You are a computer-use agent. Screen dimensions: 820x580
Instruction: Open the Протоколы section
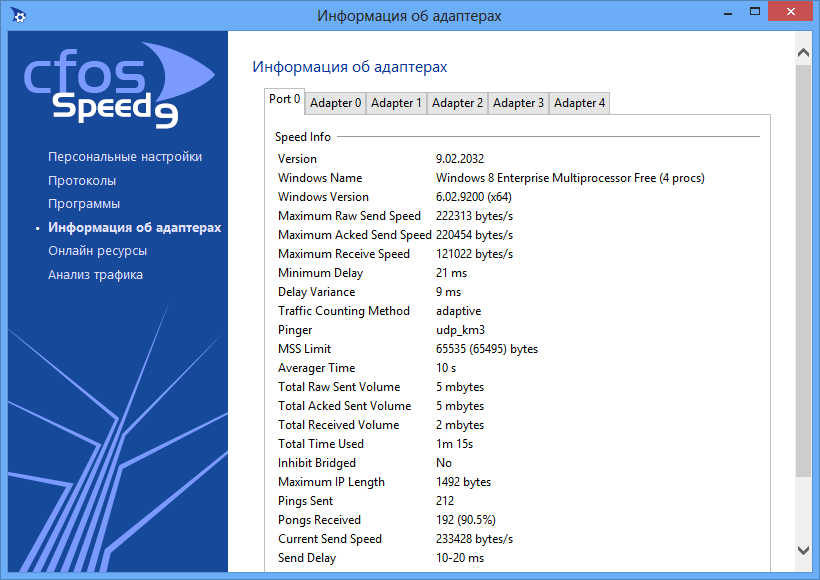pyautogui.click(x=82, y=180)
